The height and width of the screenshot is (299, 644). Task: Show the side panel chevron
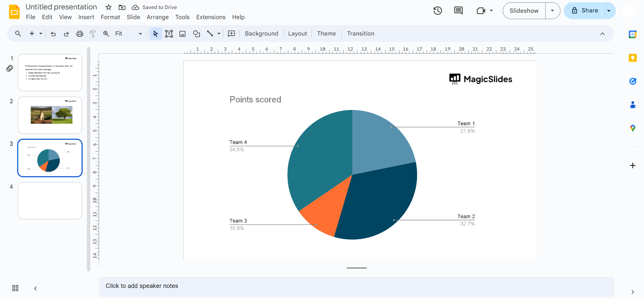[633, 292]
